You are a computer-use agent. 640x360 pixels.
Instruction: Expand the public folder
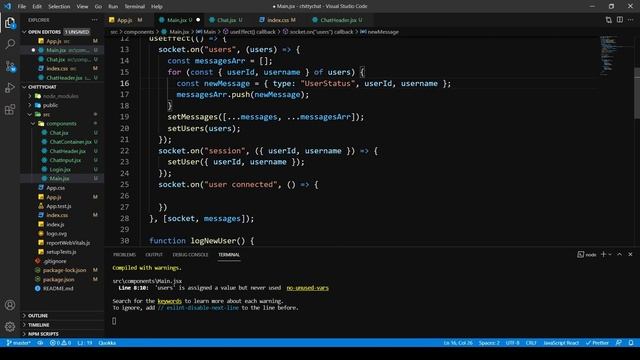click(62, 105)
